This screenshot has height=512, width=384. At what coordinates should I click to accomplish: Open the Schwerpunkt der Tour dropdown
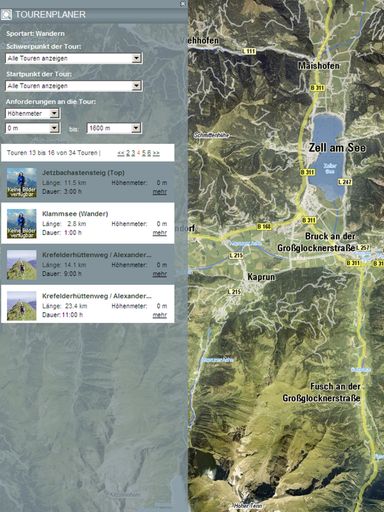pyautogui.click(x=74, y=58)
